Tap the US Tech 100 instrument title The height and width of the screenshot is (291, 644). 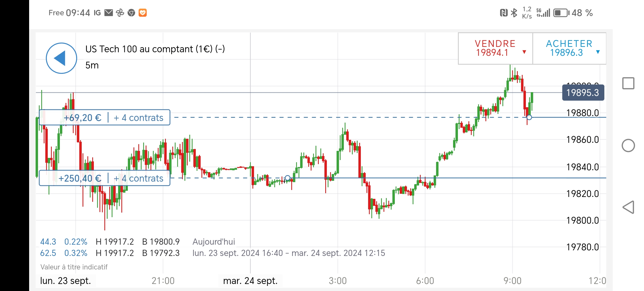point(155,49)
